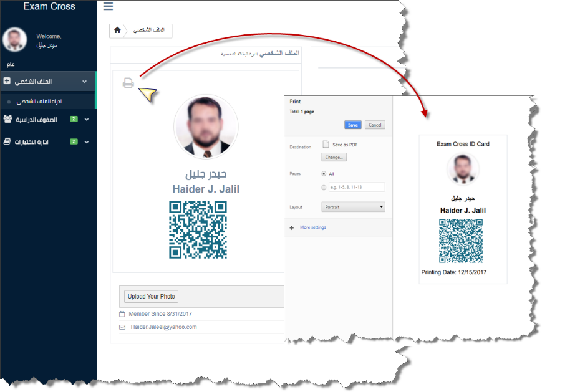580x392 pixels.
Task: Open the الملف الشخصي sidebar menu
Action: pos(48,81)
